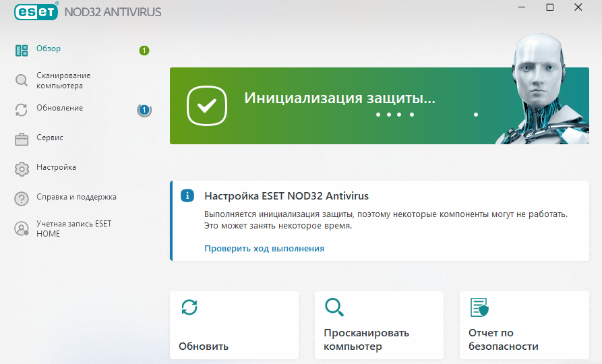Click the user icon beside Учетная запись ESET HOME
This screenshot has height=364, width=602.
22,229
